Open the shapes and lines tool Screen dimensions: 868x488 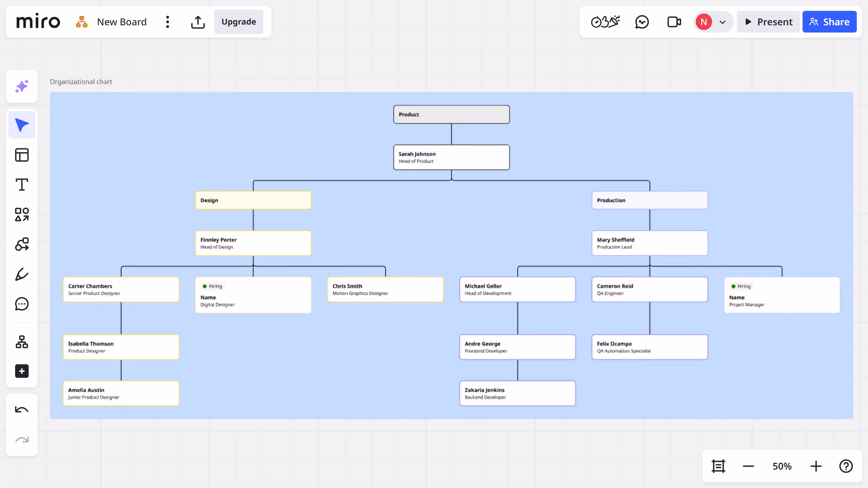[x=22, y=214]
